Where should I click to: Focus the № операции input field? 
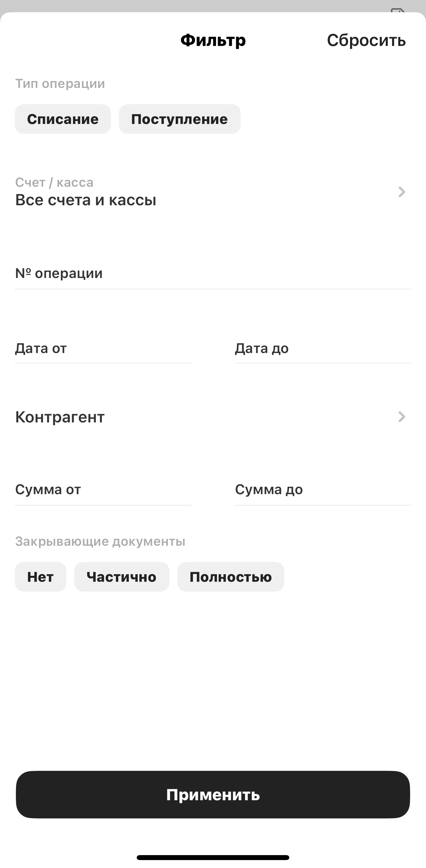click(213, 274)
